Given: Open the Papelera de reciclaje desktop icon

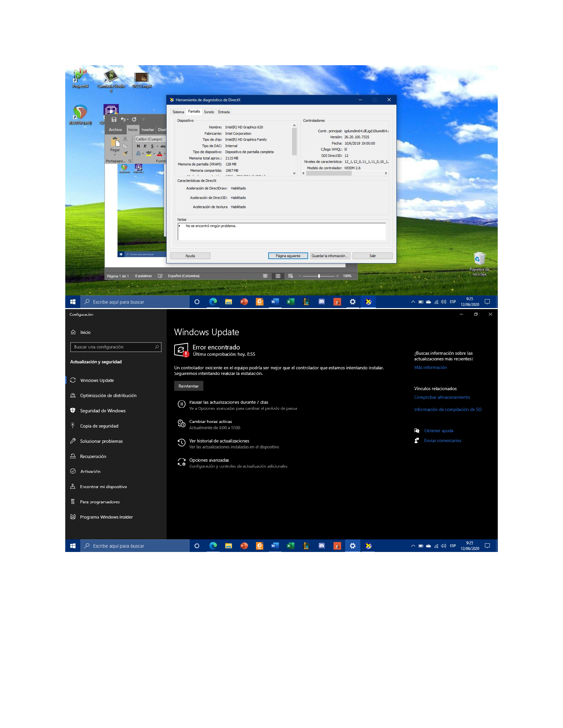Looking at the screenshot, I should coord(479,264).
